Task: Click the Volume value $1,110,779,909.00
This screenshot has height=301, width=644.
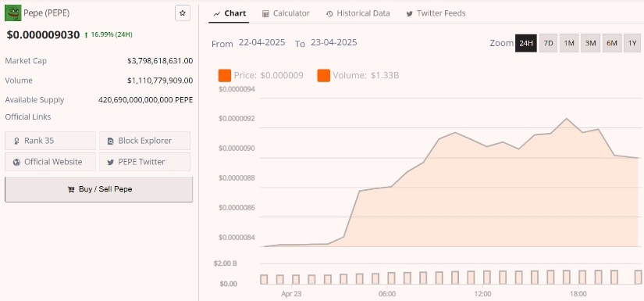Action: click(160, 81)
